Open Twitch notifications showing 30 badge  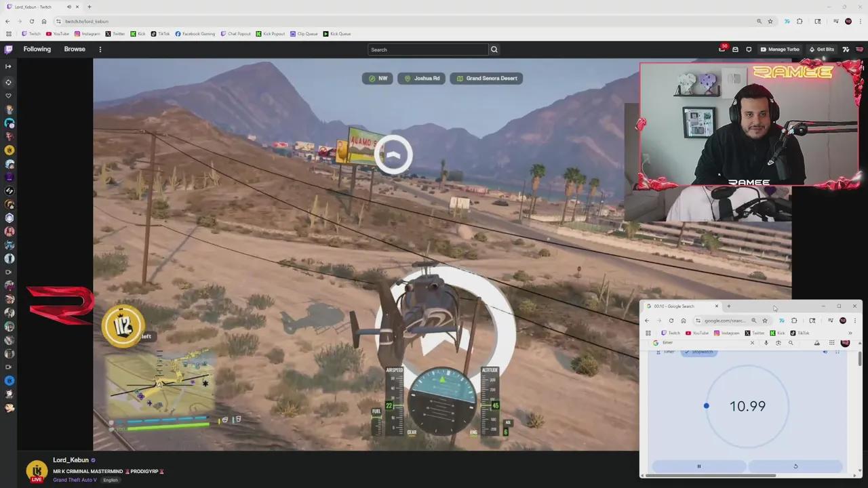[x=722, y=49]
